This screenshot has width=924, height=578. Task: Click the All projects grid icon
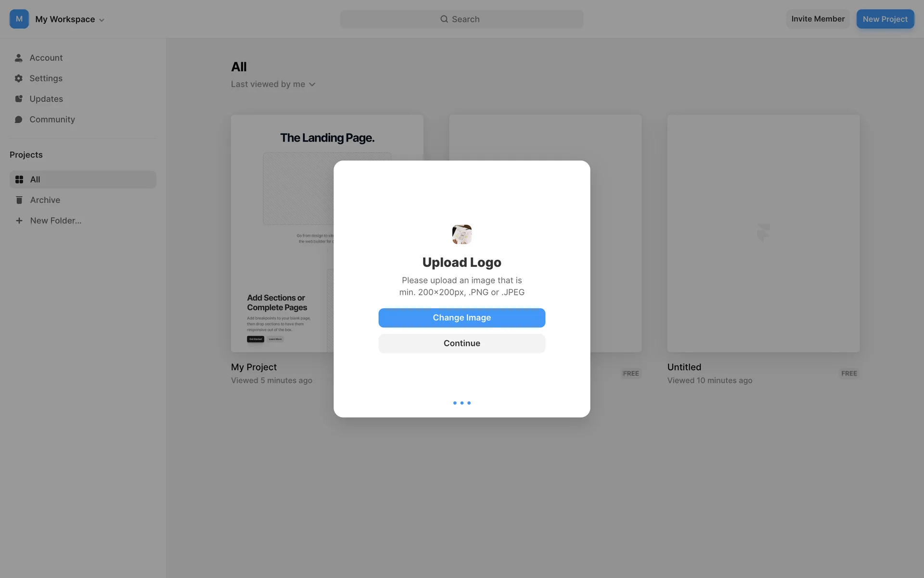coord(19,180)
